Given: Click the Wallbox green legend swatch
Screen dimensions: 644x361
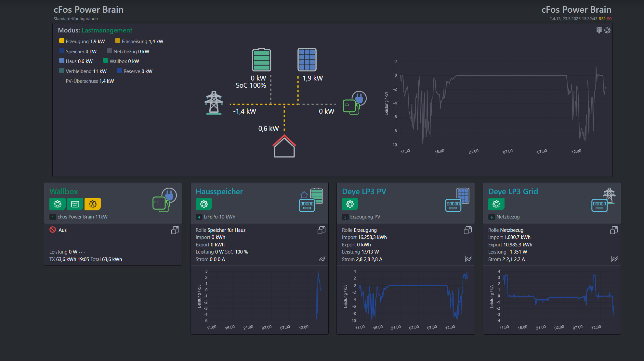Looking at the screenshot, I should (106, 60).
